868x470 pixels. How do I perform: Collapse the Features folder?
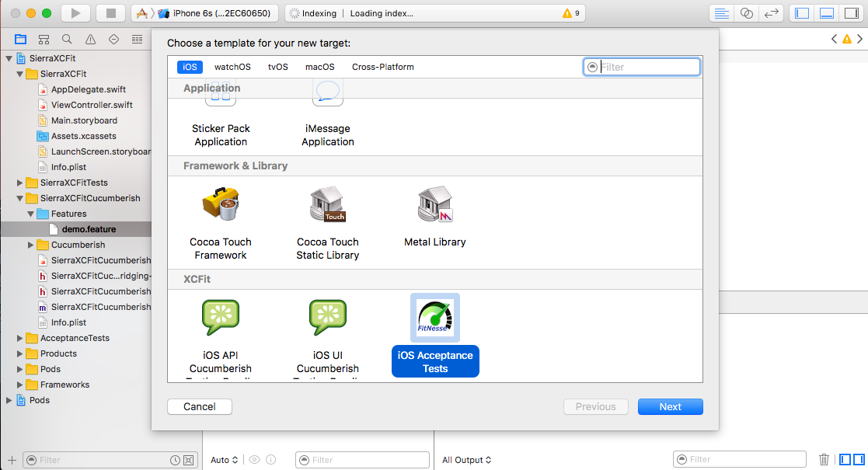click(31, 214)
